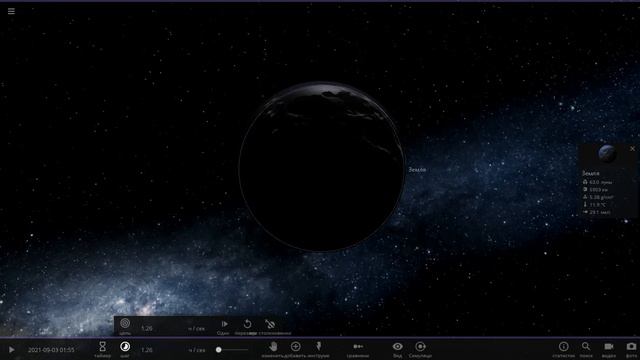640x360 pixels.
Task: Open the time unit dropdown in popup panel
Action: (x=196, y=328)
